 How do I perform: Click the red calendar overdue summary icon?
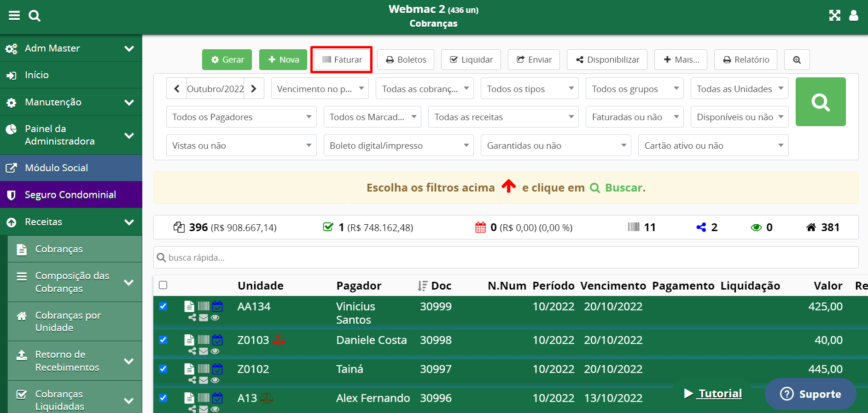point(480,227)
